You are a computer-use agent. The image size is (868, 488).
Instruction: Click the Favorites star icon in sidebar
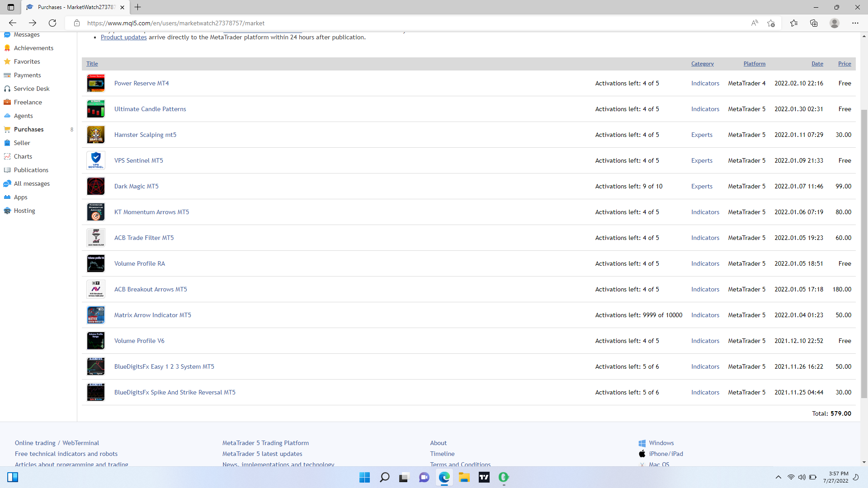[7, 61]
